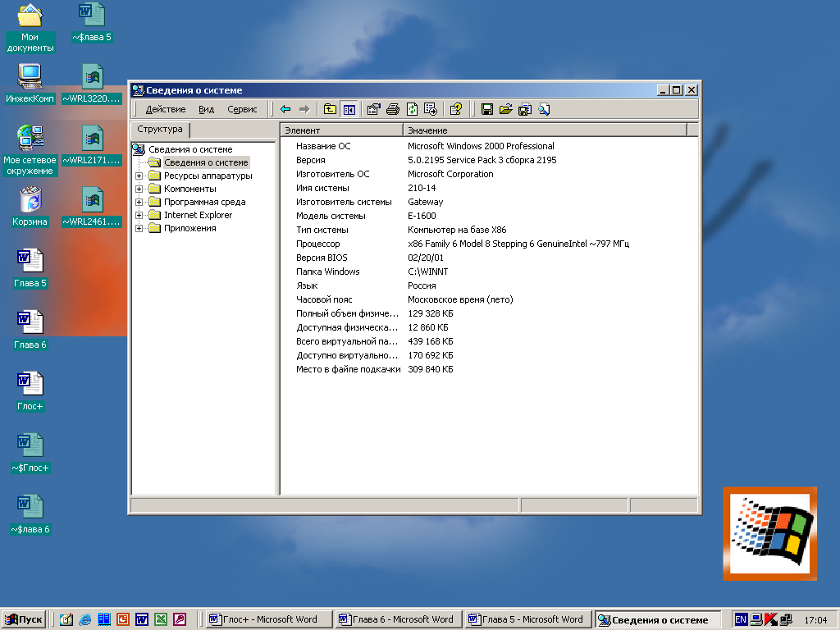The image size is (840, 630).
Task: Launch Word from the quick launch bar
Action: click(141, 620)
